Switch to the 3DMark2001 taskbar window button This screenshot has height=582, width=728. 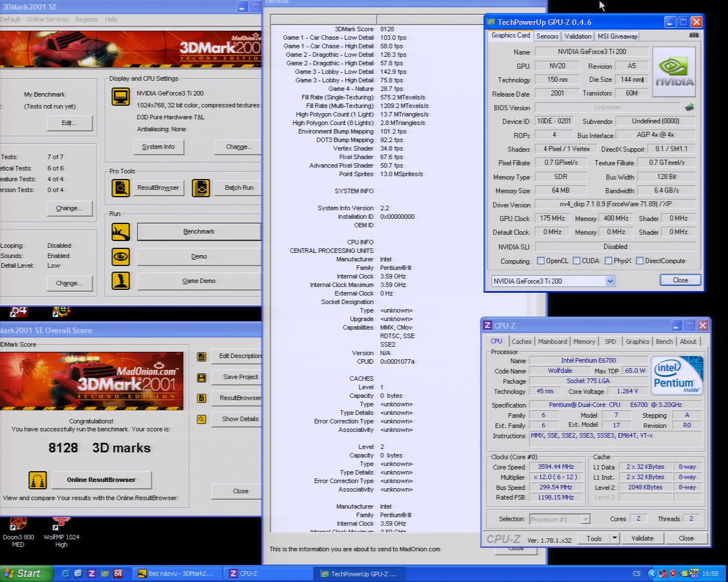tap(177, 574)
